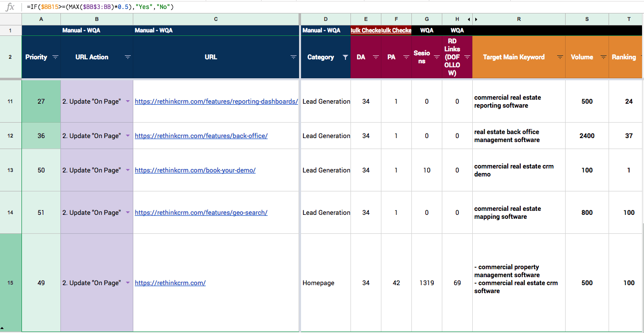Select the sessions cell showing 10
Image resolution: width=644 pixels, height=333 pixels.
coord(427,170)
